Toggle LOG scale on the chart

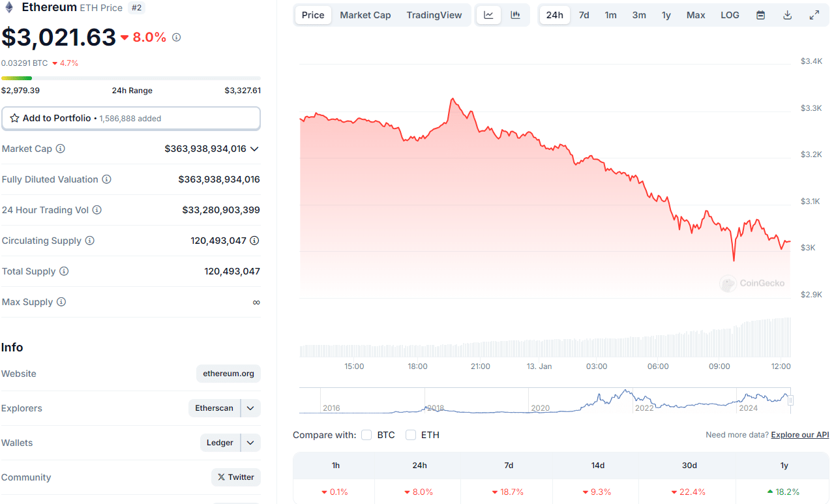click(x=730, y=15)
